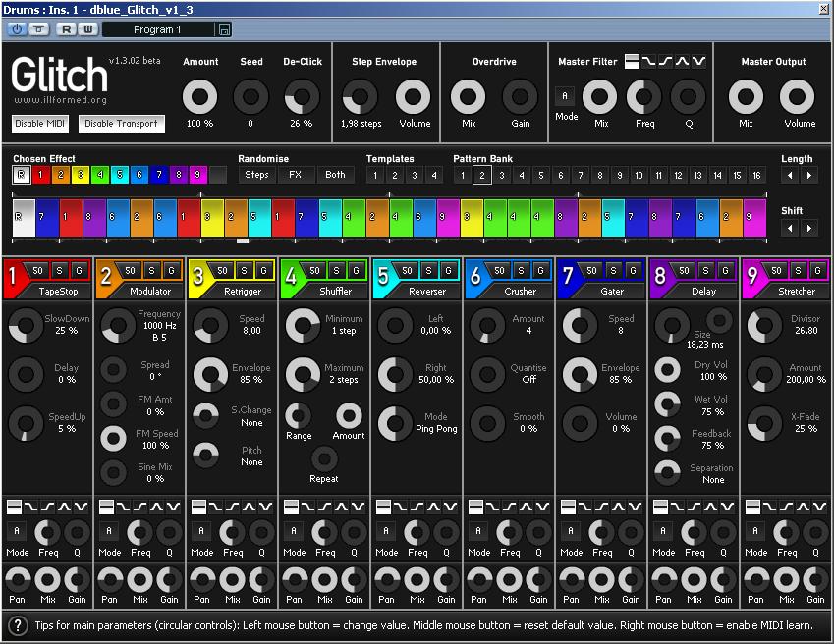Choose the flat filter shape in Reverser
This screenshot has width=834, height=644.
(383, 507)
